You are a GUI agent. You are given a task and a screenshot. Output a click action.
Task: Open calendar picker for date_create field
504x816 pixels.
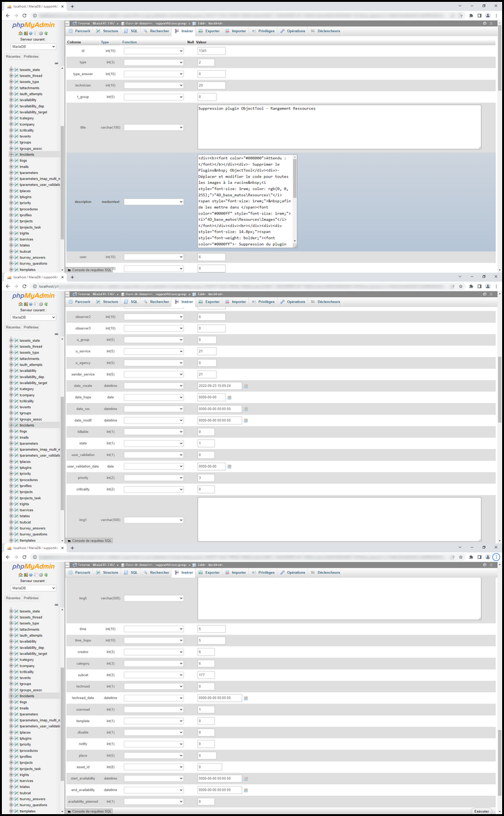[x=246, y=386]
